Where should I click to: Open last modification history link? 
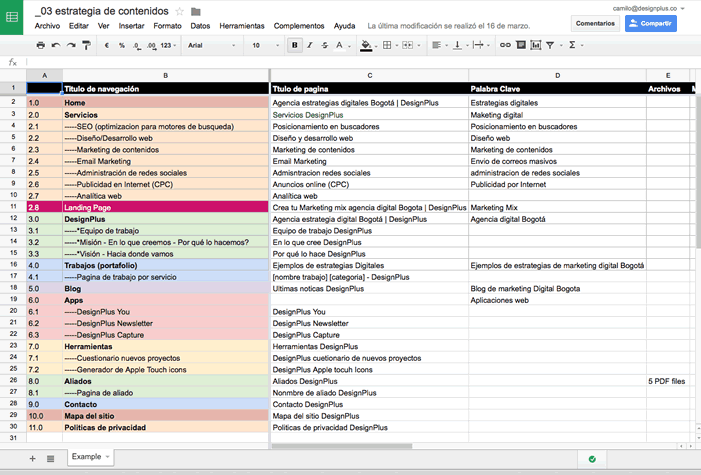pos(448,26)
